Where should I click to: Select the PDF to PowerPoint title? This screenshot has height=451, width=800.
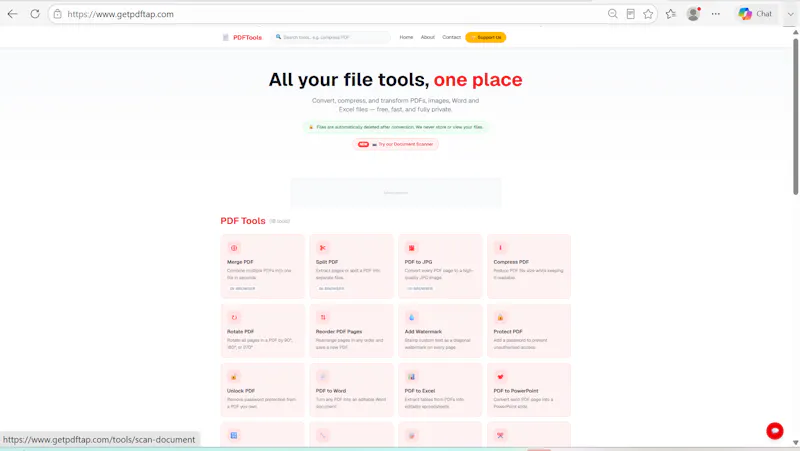[516, 391]
